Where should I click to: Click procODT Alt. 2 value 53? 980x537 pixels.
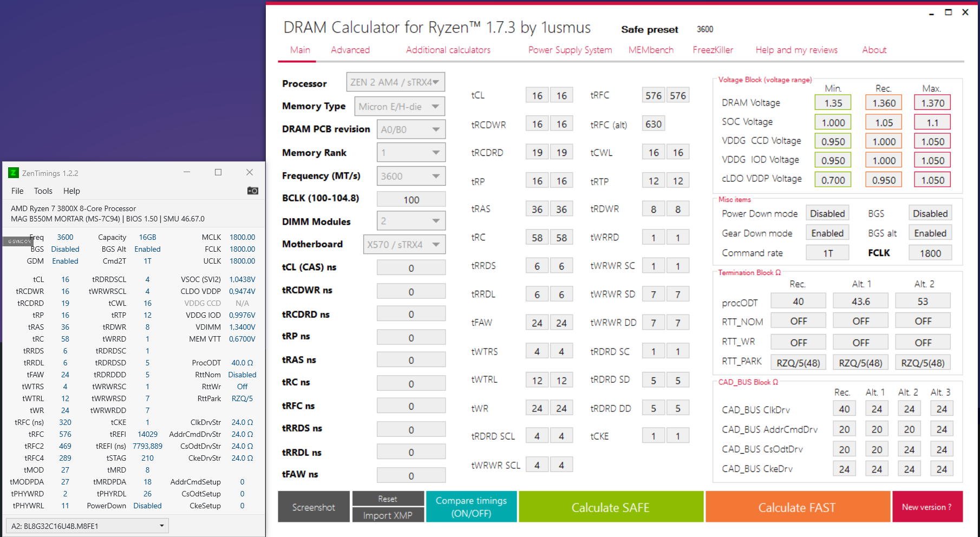point(923,301)
